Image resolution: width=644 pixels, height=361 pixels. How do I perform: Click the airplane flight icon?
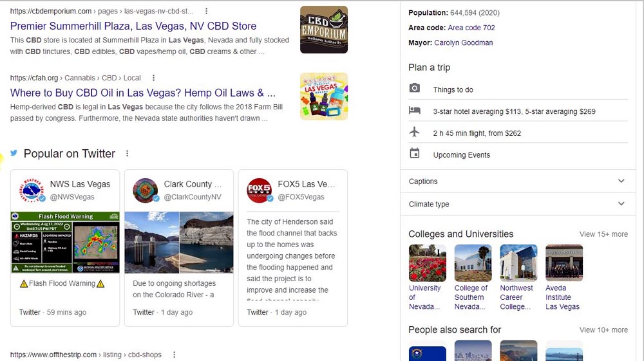[x=415, y=132]
